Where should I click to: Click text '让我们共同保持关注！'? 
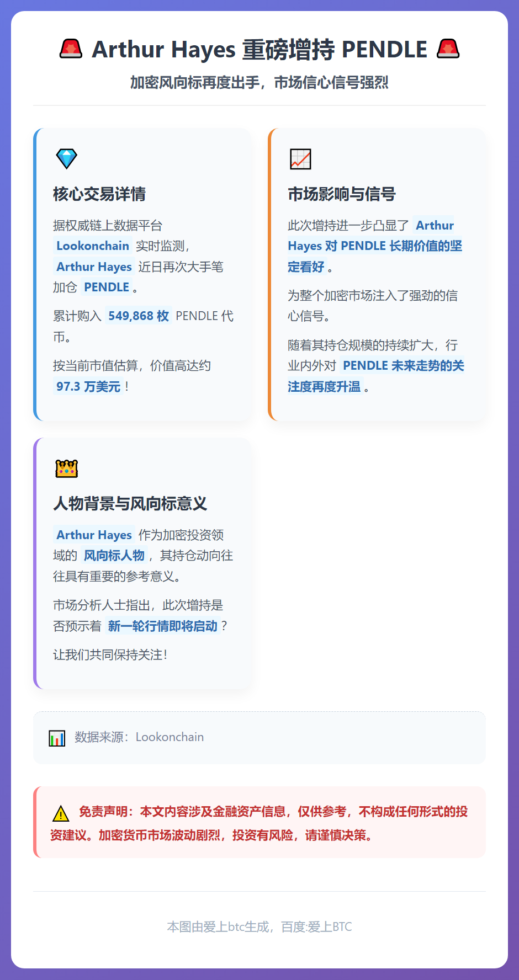tap(110, 655)
